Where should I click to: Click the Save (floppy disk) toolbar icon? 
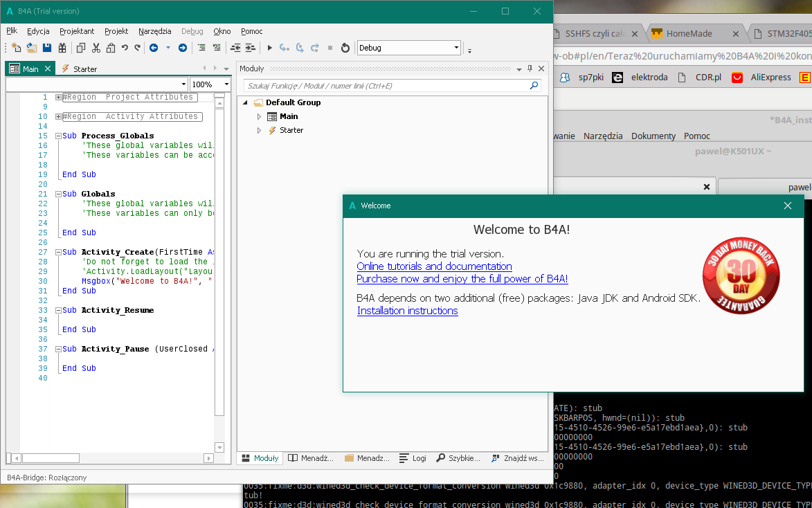click(47, 48)
